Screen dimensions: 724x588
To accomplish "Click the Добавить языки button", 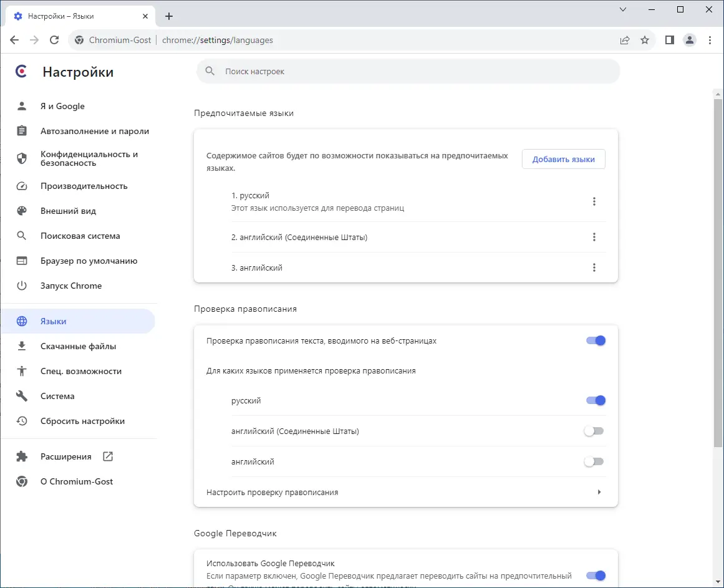I will click(x=563, y=159).
